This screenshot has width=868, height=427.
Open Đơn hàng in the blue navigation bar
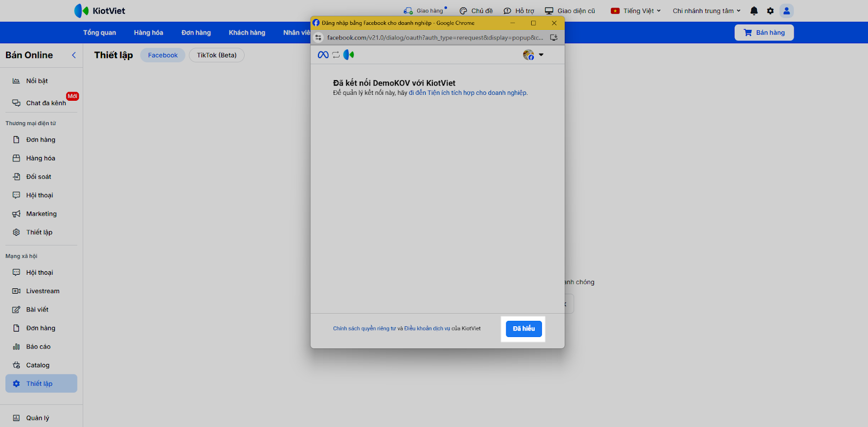pos(196,33)
